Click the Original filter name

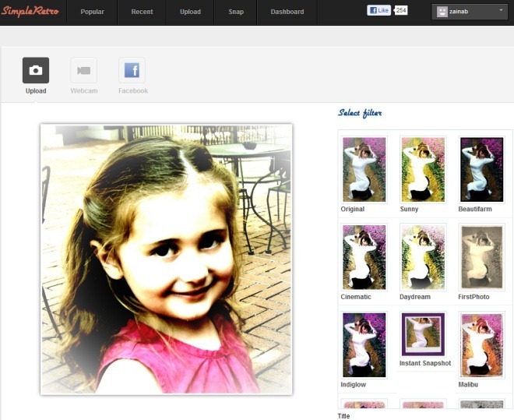[353, 209]
